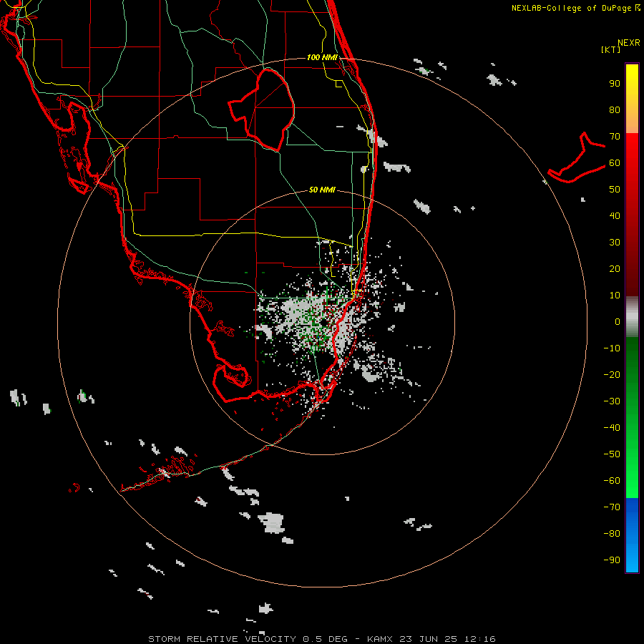Pick the yellow top segment of color bar
Viewport: 644px width, 644px height.
tap(632, 99)
